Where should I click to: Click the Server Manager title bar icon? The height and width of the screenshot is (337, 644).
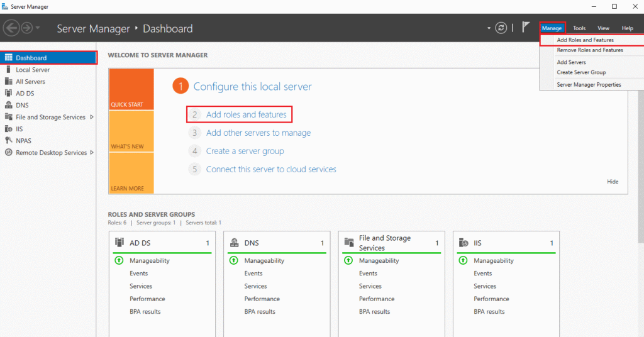coord(5,6)
